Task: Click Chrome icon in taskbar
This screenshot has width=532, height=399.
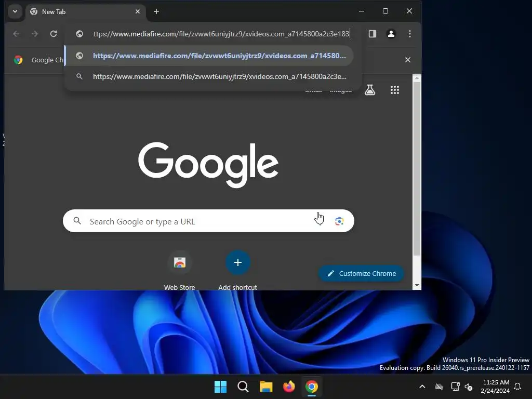Action: pos(312,387)
